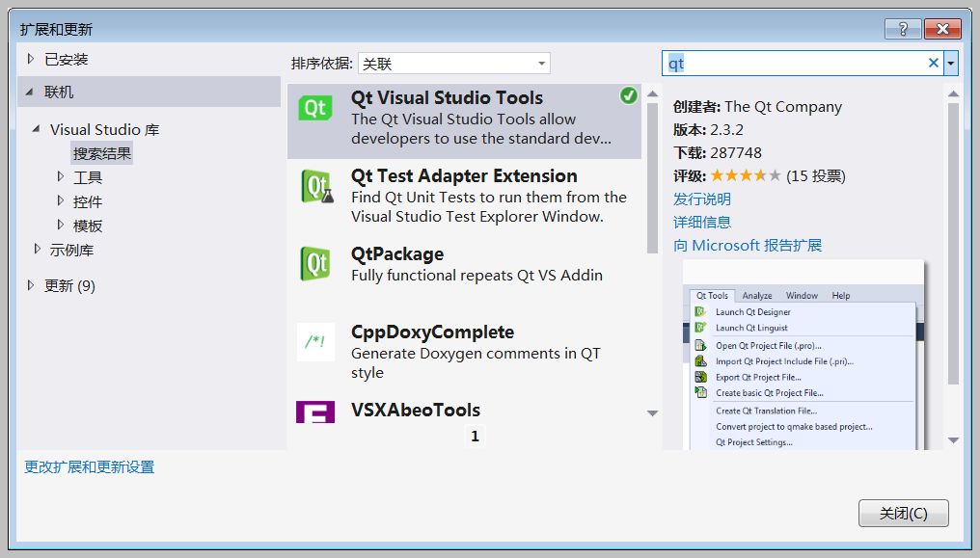Image resolution: width=980 pixels, height=558 pixels.
Task: Select the Qt Visual Studio Tools extension icon
Action: pos(313,109)
